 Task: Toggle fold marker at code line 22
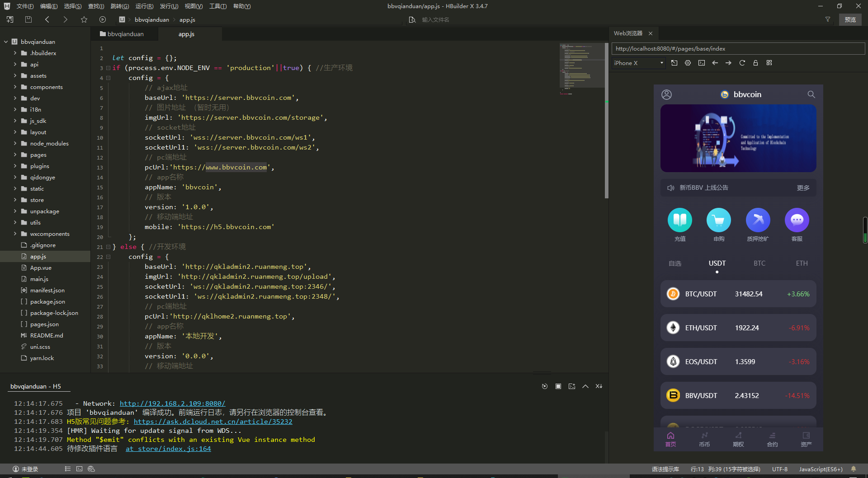click(x=108, y=257)
